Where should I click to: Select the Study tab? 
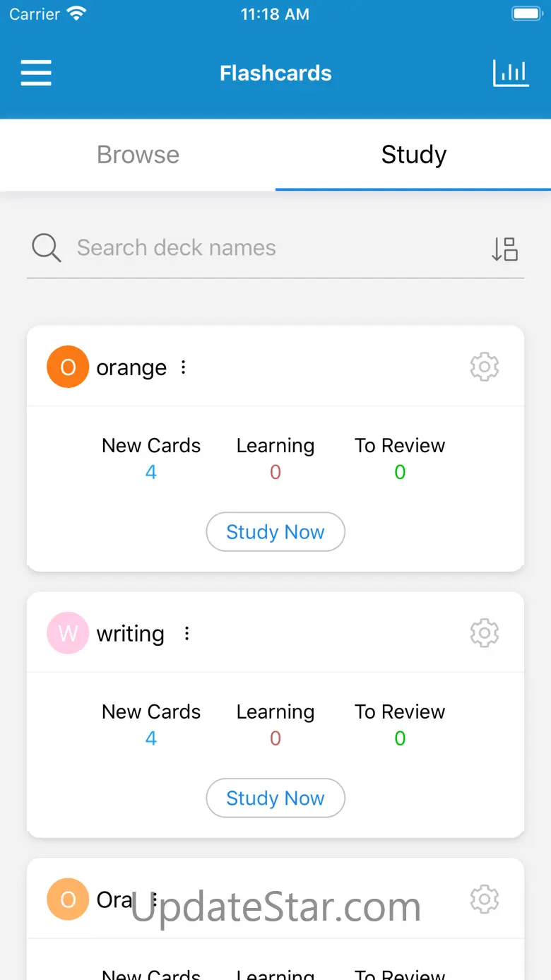413,155
